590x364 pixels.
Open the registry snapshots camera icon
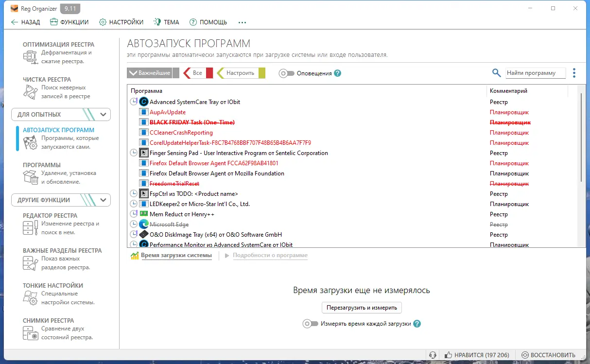31,333
